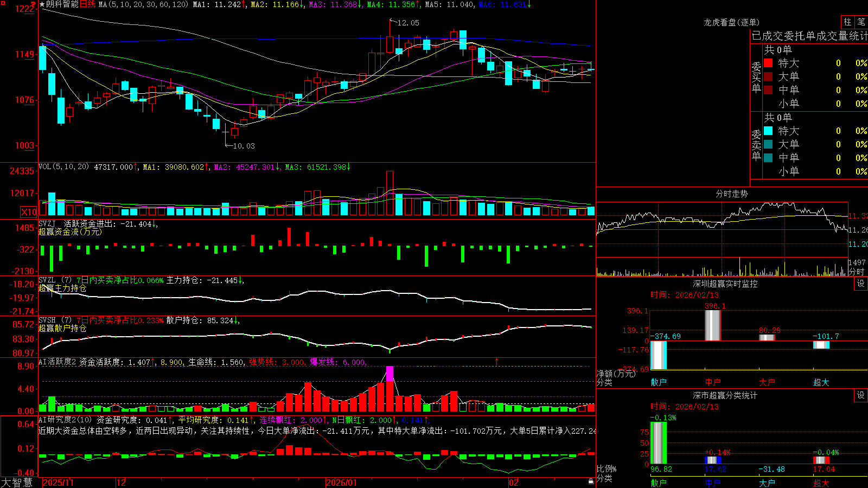Select the 日线 period label
The height and width of the screenshot is (488, 868).
click(x=87, y=4)
